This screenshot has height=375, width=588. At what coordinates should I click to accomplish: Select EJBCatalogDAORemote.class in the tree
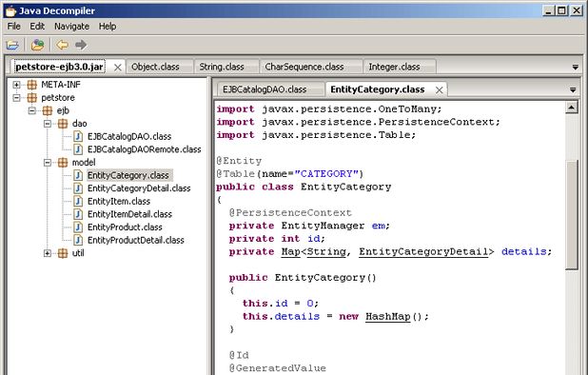(144, 149)
